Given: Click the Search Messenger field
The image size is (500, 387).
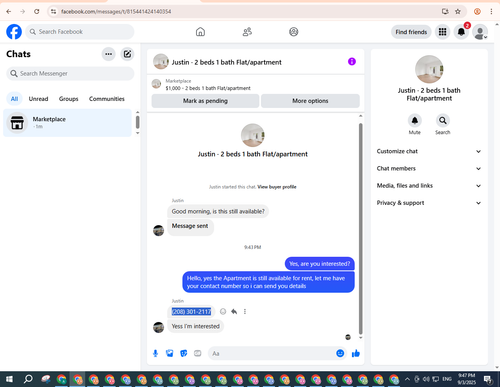Looking at the screenshot, I should [70, 73].
